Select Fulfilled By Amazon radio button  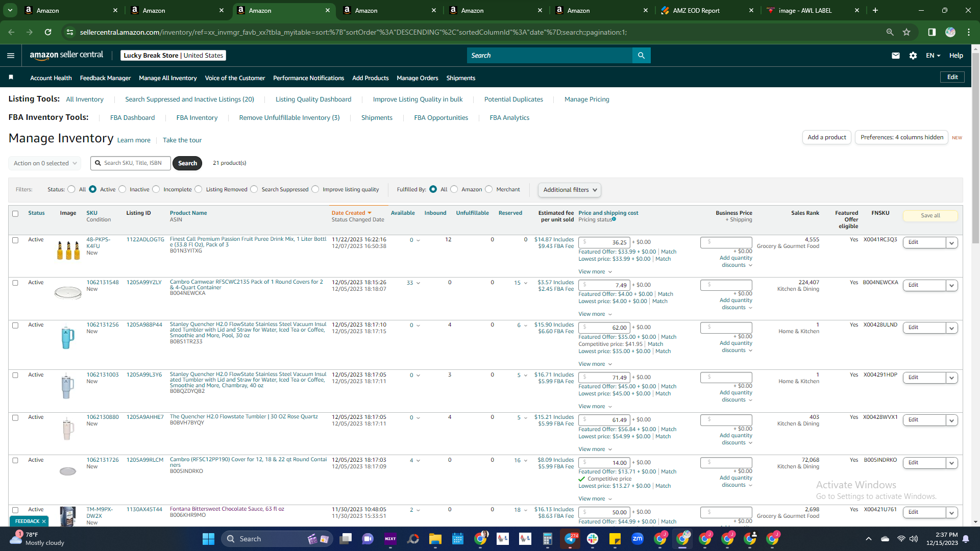point(454,189)
